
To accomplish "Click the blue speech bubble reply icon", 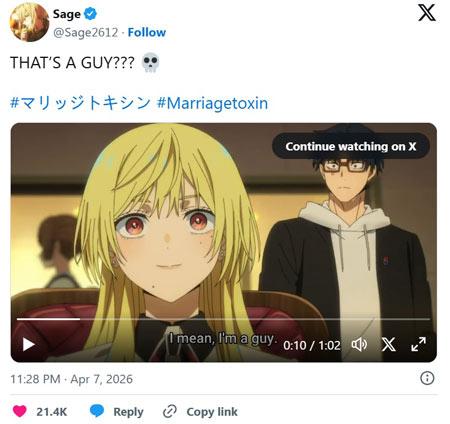I will pyautogui.click(x=97, y=411).
